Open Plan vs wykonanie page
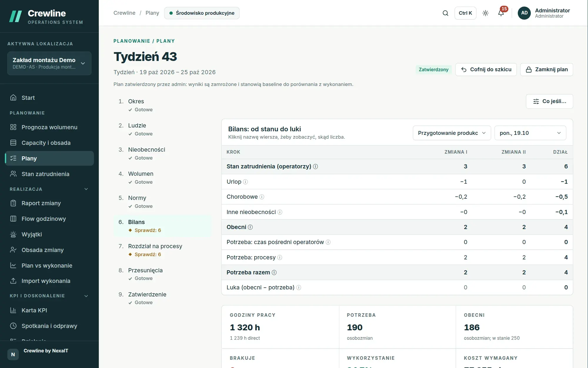Screen dimensions: 588x368 click(x=49, y=266)
